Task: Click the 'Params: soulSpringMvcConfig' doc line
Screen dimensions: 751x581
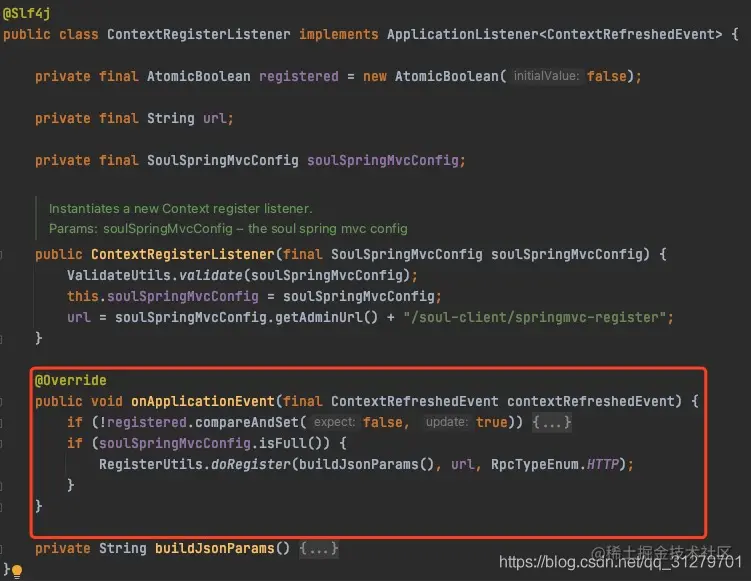Action: coord(228,229)
